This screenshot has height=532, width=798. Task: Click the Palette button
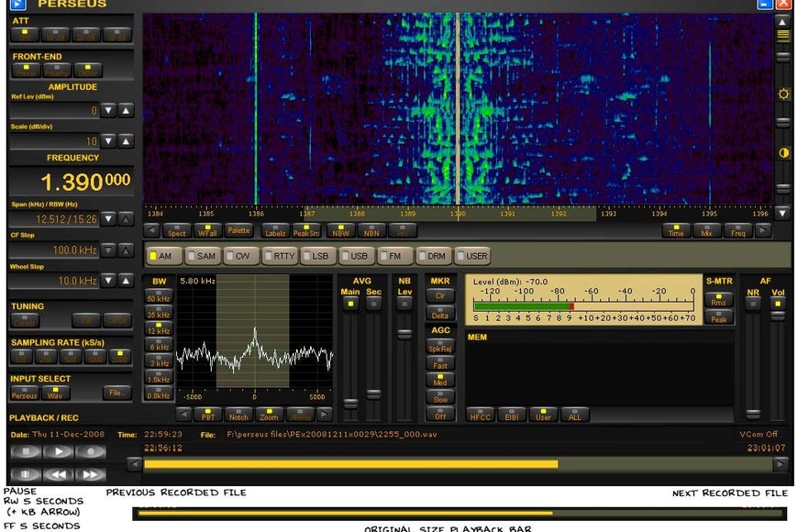tap(238, 231)
